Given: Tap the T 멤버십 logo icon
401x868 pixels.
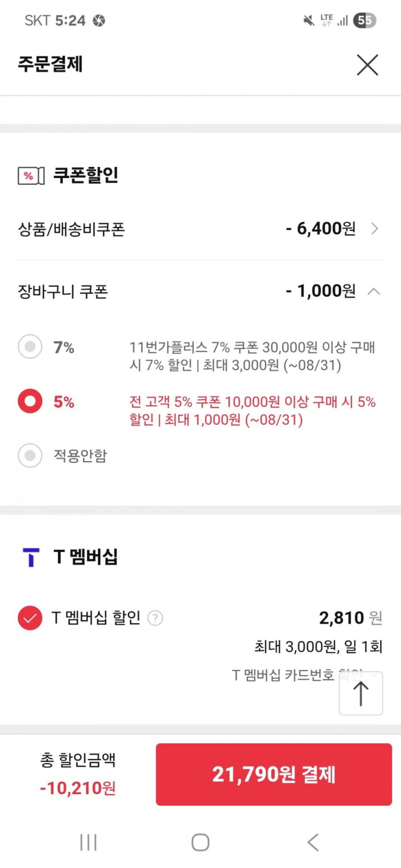Looking at the screenshot, I should (x=31, y=557).
